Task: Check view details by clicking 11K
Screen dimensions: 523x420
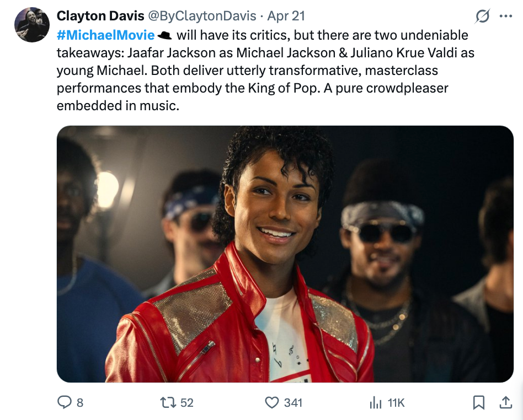Action: [x=395, y=403]
